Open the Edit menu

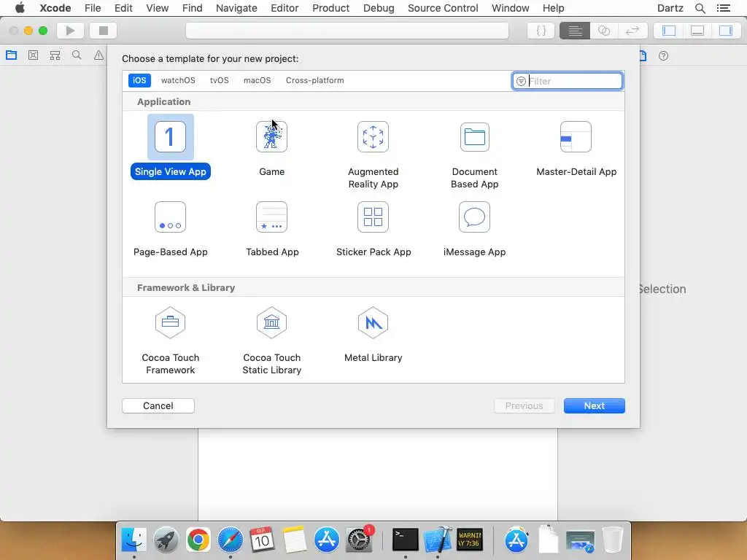(123, 8)
